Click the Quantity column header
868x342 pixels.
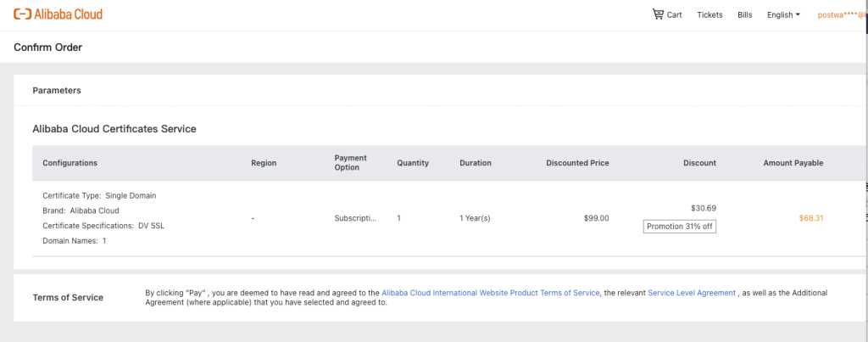(413, 163)
